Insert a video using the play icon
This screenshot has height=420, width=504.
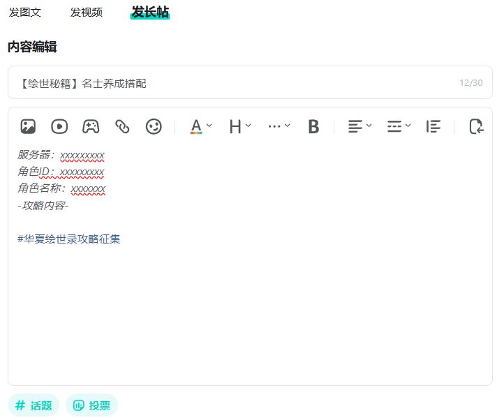point(59,126)
